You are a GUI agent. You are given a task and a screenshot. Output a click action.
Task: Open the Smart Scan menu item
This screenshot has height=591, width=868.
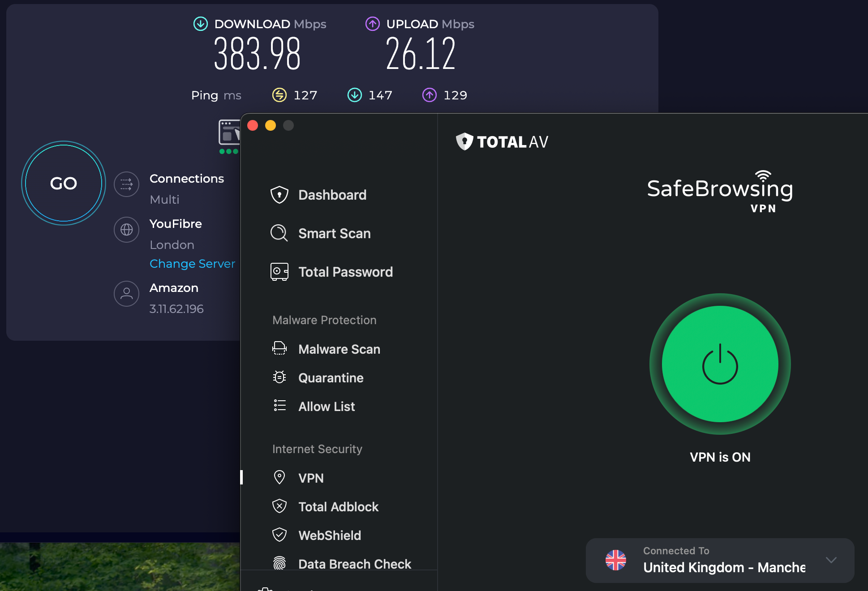point(334,233)
